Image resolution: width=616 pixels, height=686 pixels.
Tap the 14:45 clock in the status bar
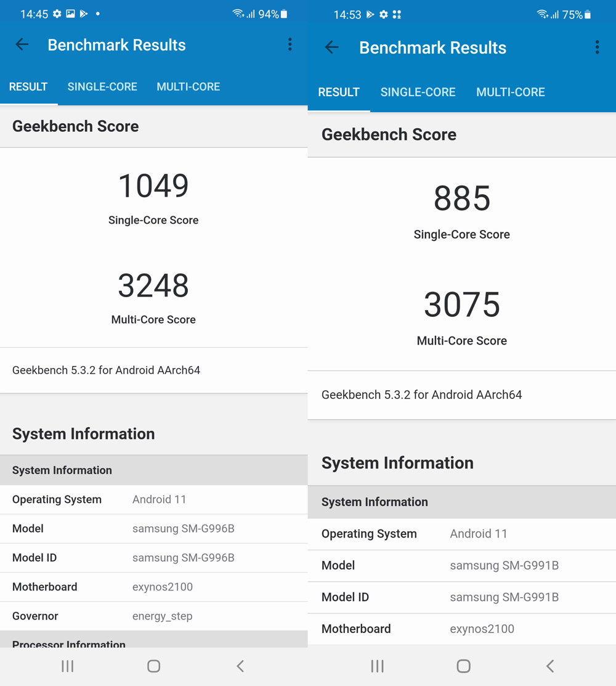coord(34,14)
